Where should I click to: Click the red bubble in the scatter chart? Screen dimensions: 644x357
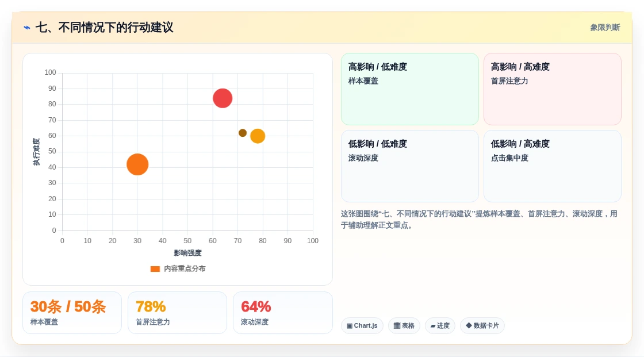223,98
